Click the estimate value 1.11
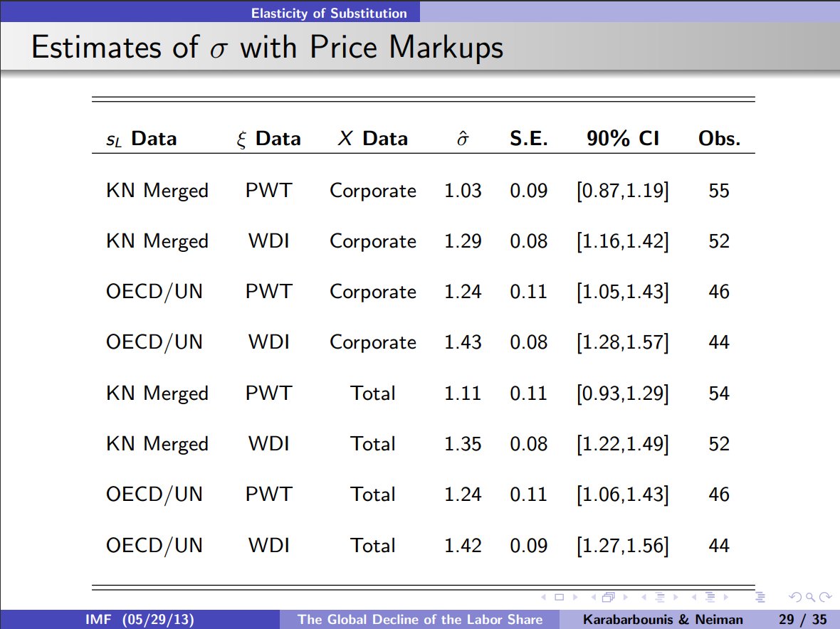840x629 pixels. 463,393
